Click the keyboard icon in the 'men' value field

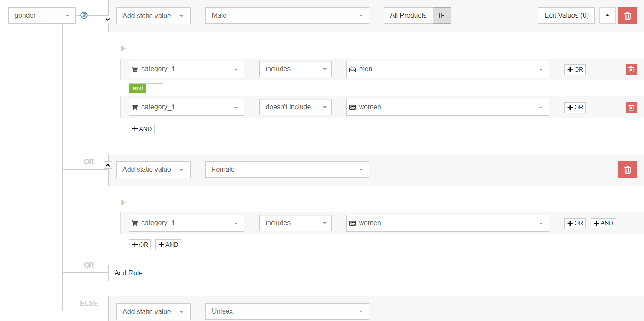pyautogui.click(x=351, y=69)
